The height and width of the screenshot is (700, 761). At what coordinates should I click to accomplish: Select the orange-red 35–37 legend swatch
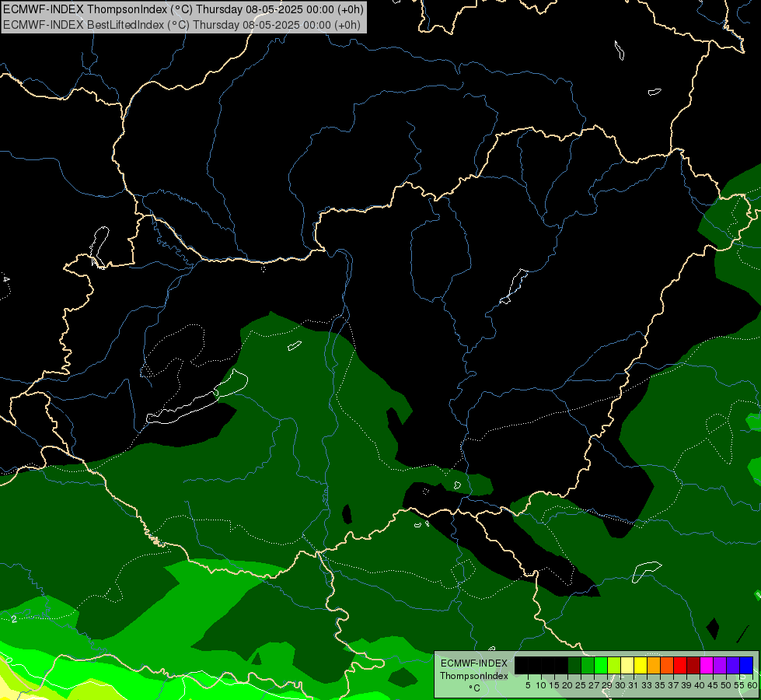[667, 665]
